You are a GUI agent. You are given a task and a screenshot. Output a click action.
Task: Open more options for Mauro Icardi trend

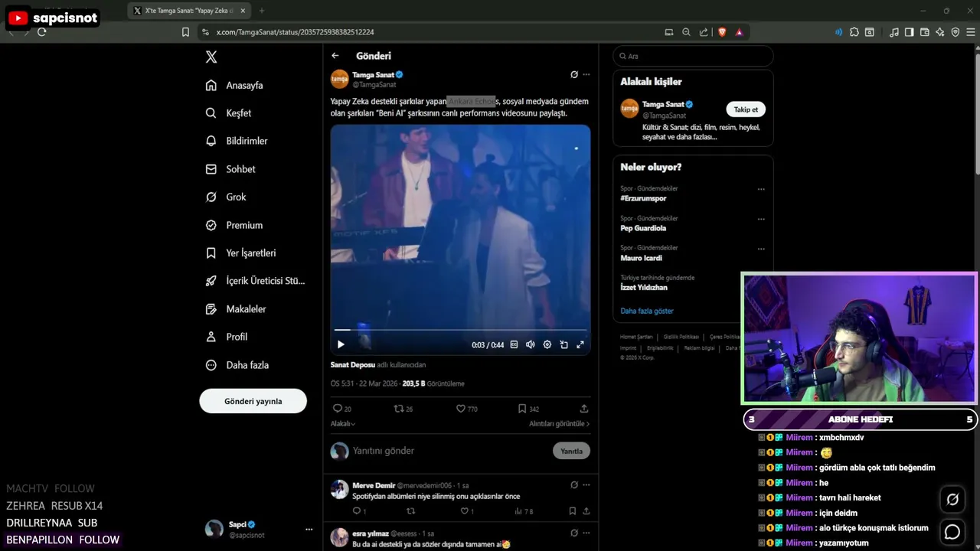(x=761, y=249)
